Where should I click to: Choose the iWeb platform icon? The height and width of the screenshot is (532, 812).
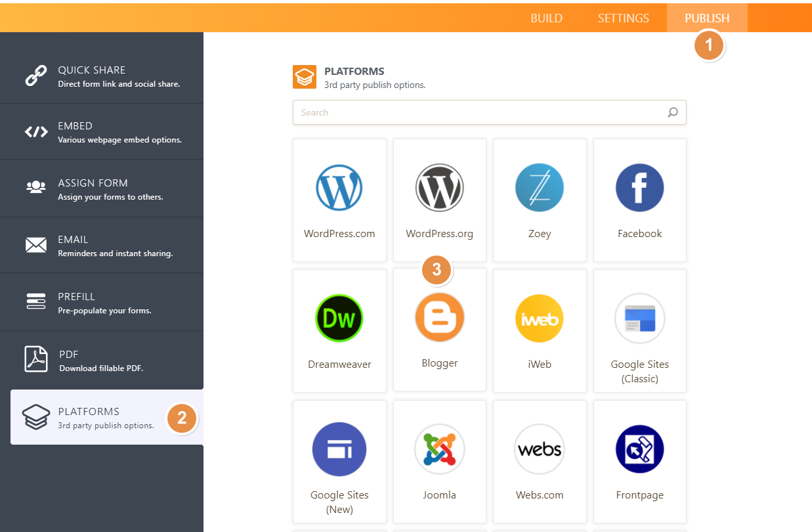tap(539, 319)
